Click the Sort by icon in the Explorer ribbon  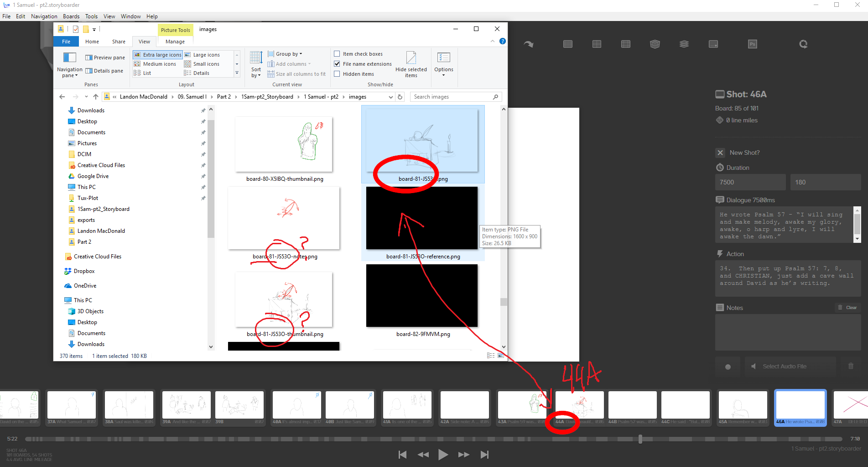255,64
